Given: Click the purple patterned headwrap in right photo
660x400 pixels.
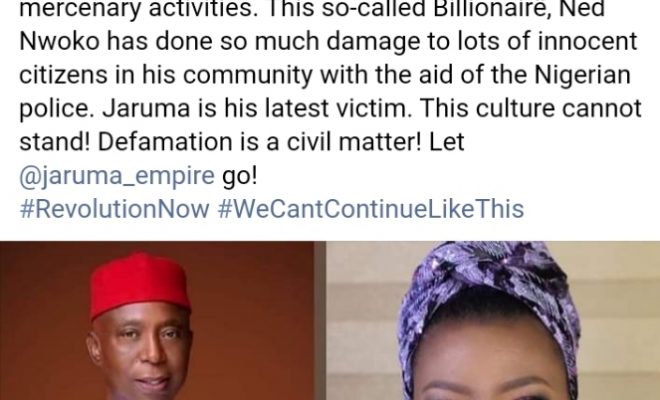Looking at the screenshot, I should click(488, 286).
